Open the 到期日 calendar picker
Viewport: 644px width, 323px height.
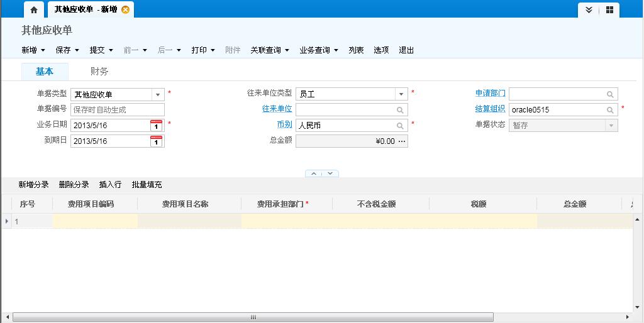pyautogui.click(x=156, y=141)
